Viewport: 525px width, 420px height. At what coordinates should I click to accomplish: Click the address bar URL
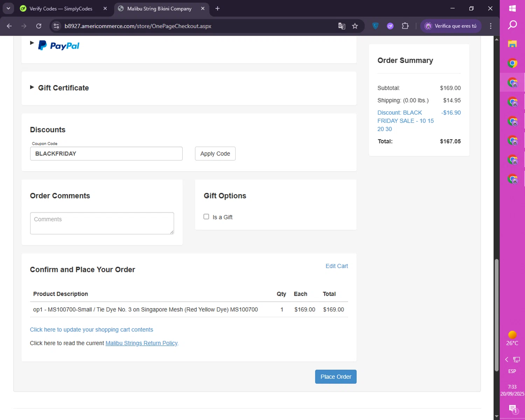tap(138, 26)
